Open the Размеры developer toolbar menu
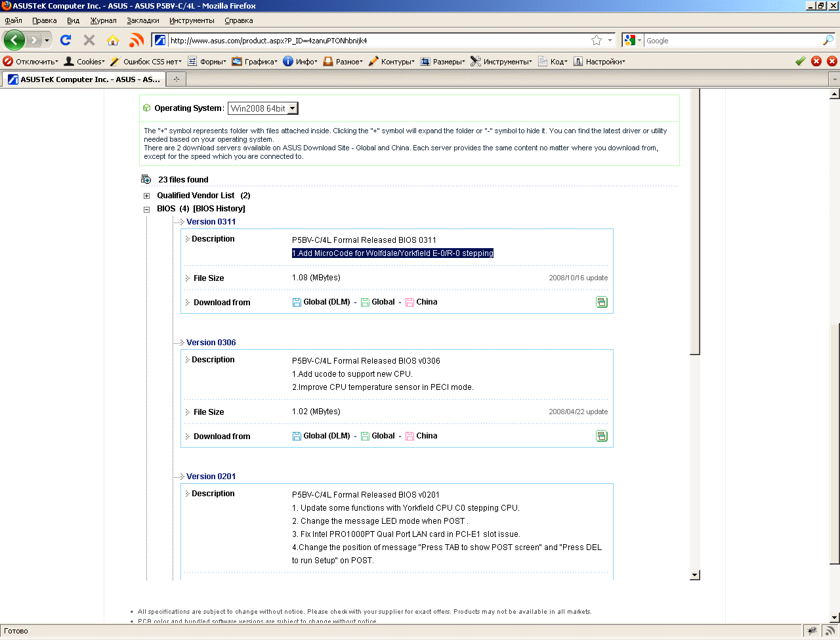Screen dimensions: 840x640 [x=442, y=61]
